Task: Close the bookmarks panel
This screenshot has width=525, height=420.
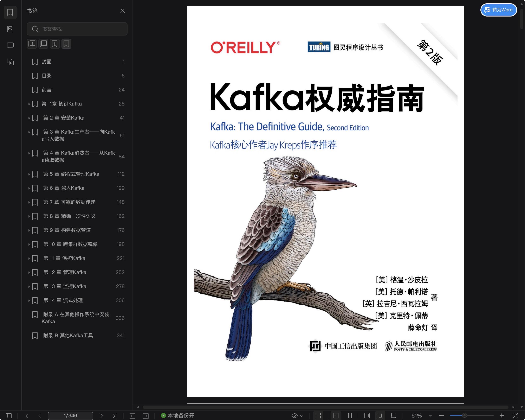Action: coord(123,11)
